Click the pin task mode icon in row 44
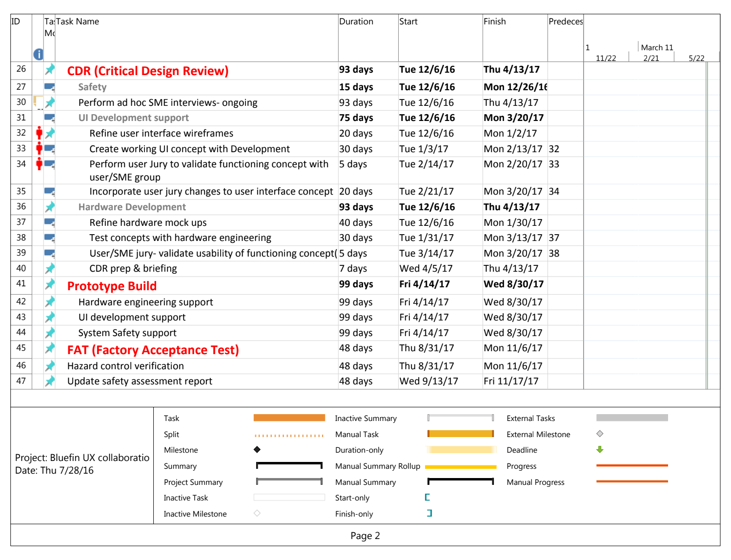Screen dimensions: 731x560 (50, 333)
